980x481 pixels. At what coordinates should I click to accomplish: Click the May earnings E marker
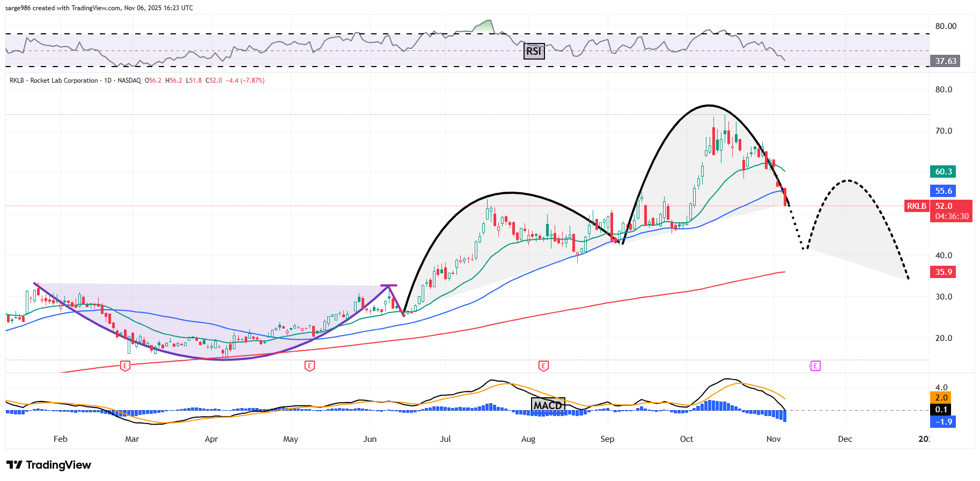310,366
